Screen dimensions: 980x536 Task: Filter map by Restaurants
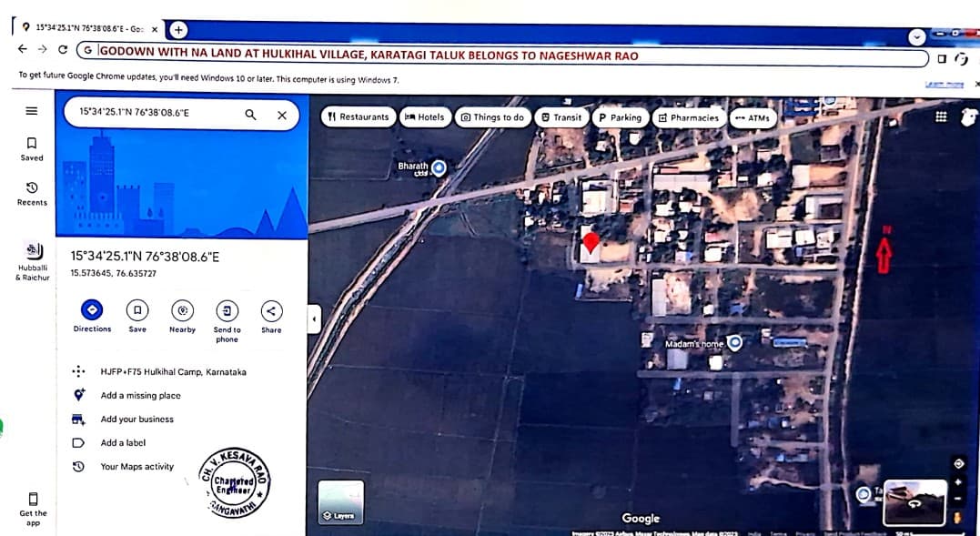pos(359,116)
